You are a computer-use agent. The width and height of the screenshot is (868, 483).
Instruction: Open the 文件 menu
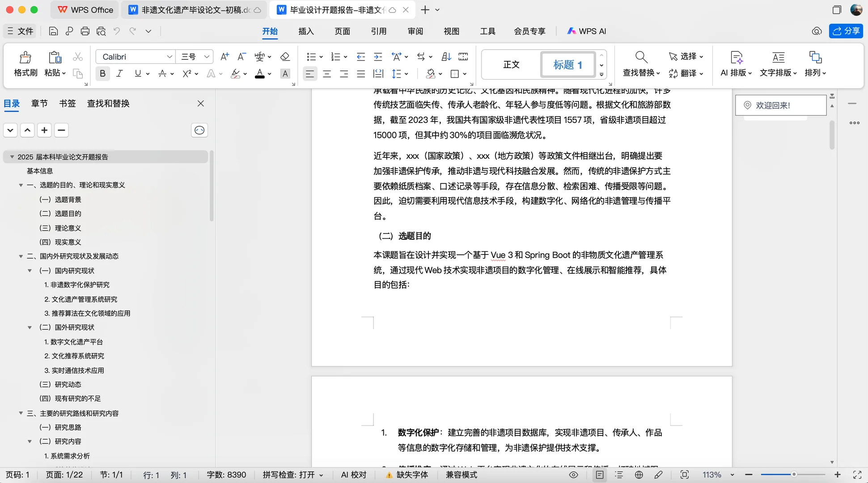(20, 31)
